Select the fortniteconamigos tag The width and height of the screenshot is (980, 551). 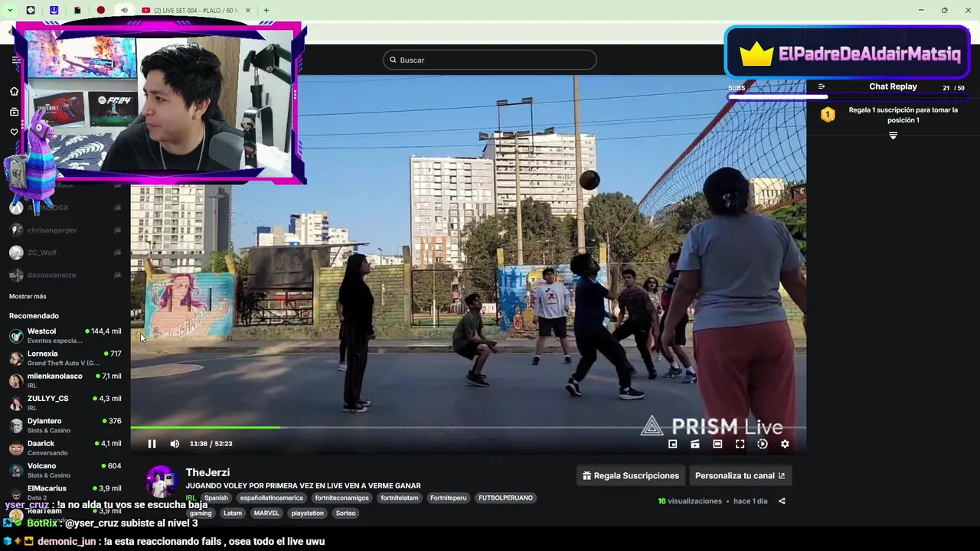point(341,497)
